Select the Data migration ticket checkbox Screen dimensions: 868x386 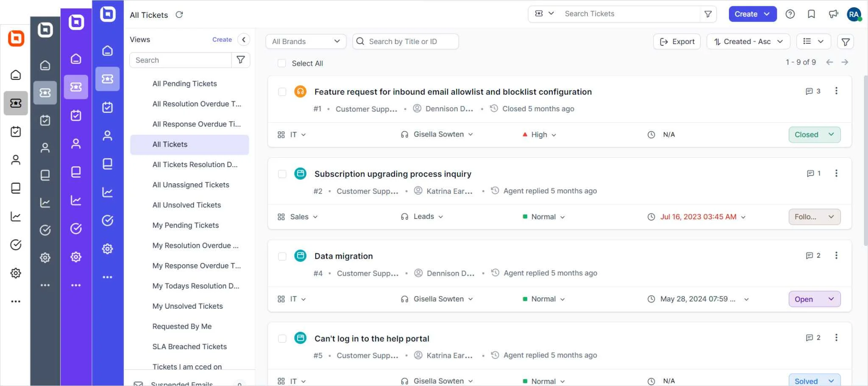coord(282,256)
